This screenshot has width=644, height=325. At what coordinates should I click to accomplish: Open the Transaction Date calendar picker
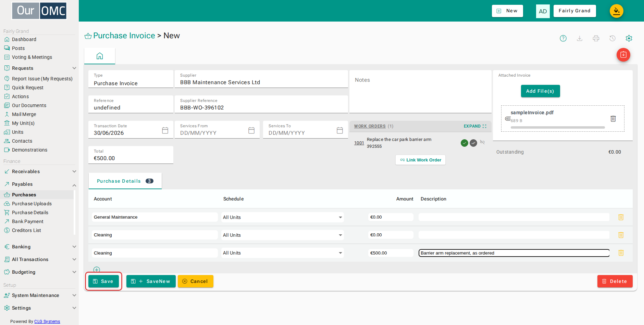(165, 130)
